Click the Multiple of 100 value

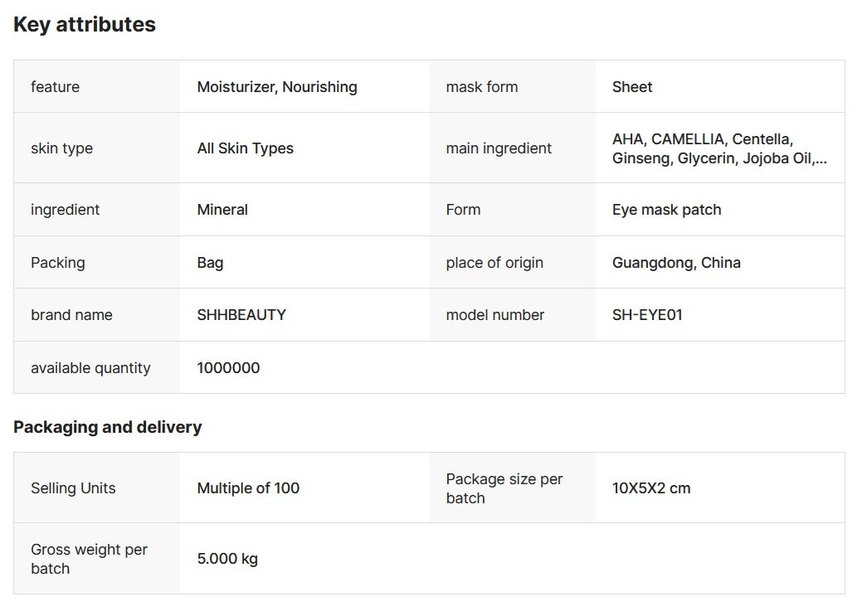point(248,488)
